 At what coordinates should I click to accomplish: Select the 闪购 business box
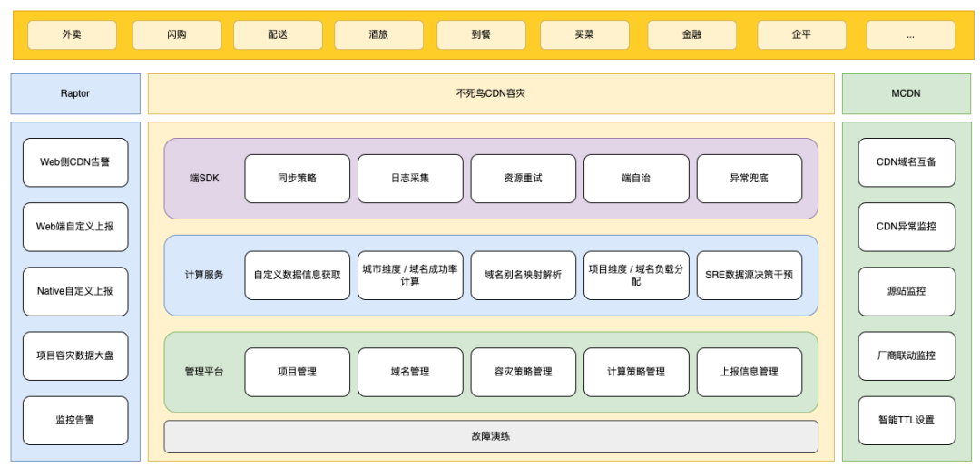pos(177,34)
